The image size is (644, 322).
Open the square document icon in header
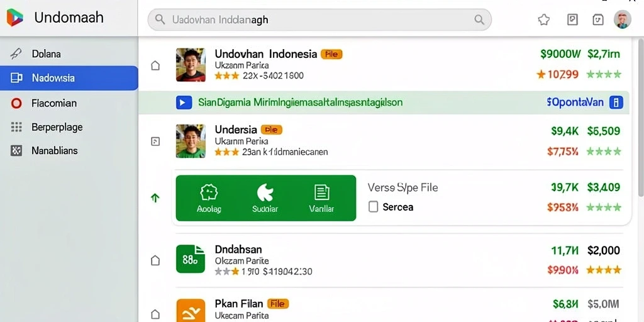tap(572, 19)
